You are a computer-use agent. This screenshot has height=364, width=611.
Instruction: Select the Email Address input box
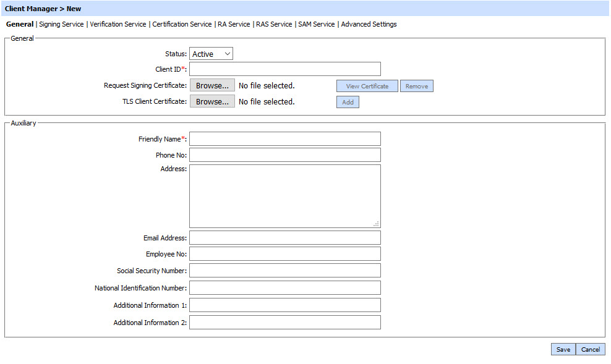[284, 238]
